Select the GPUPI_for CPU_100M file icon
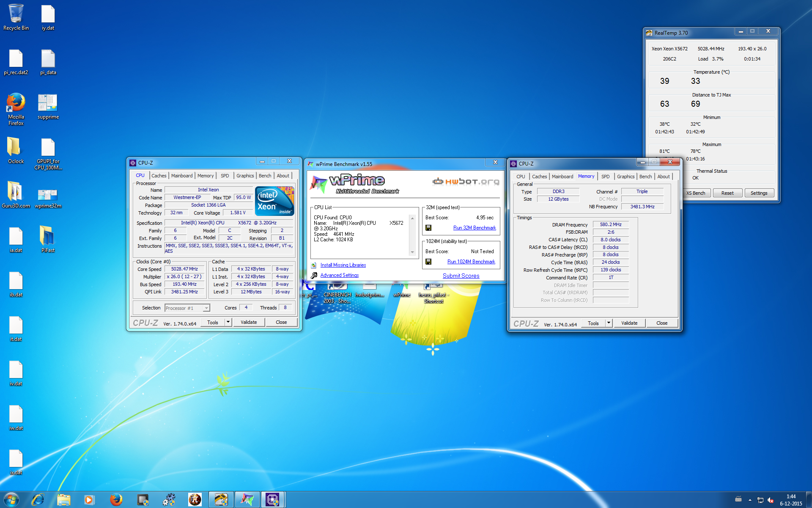 48,154
